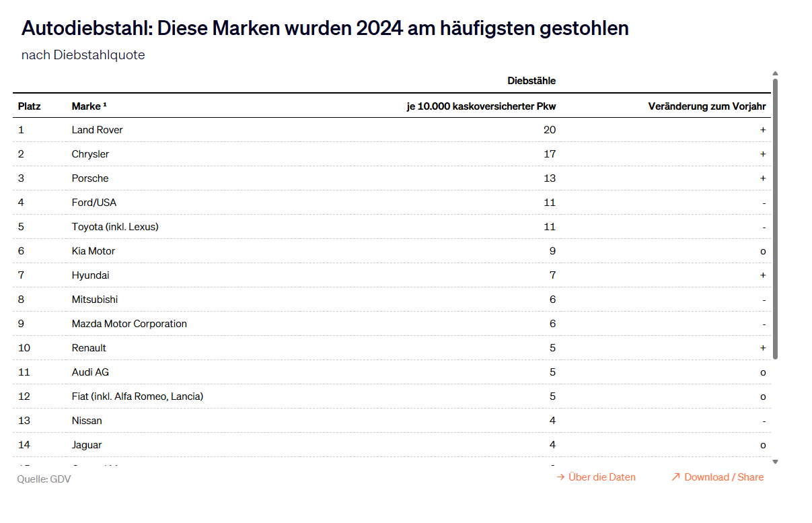Click the Jaguar brand cell
The image size is (812, 523).
point(87,445)
